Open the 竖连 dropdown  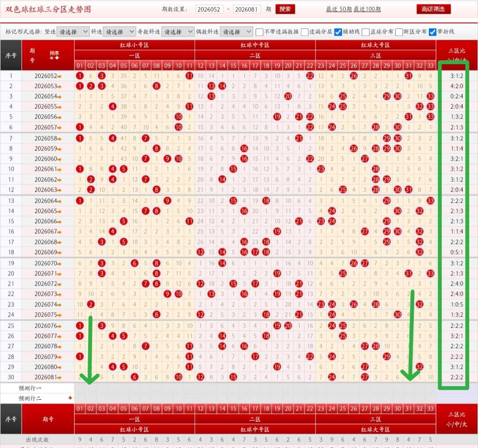tap(73, 32)
